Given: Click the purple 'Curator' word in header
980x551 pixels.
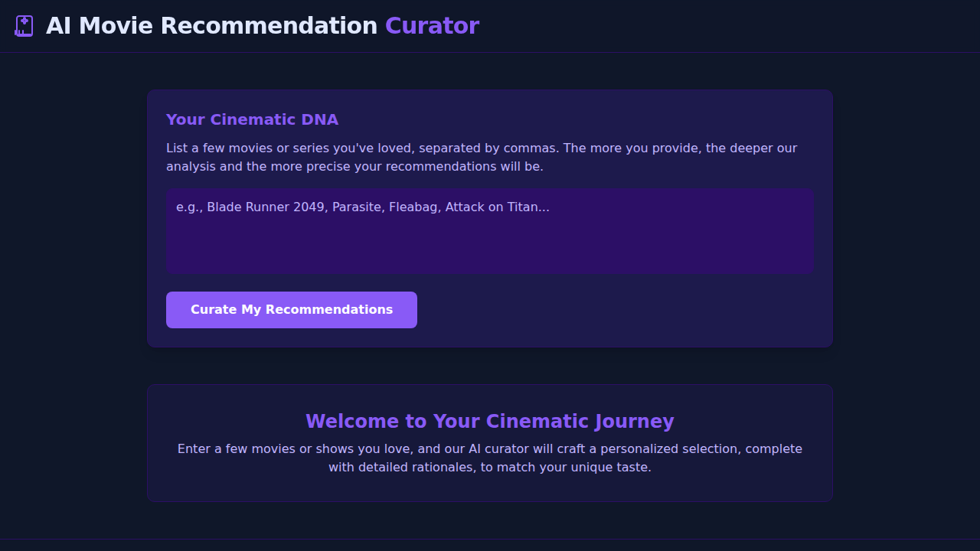Looking at the screenshot, I should 432,26.
